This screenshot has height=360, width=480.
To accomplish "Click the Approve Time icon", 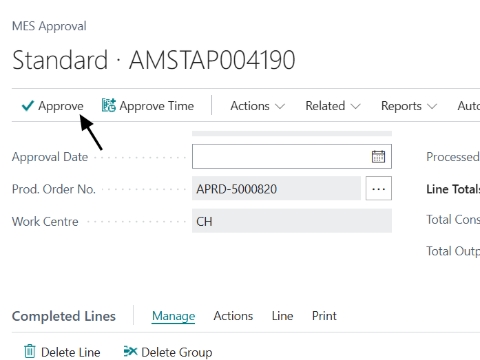I will [x=109, y=105].
